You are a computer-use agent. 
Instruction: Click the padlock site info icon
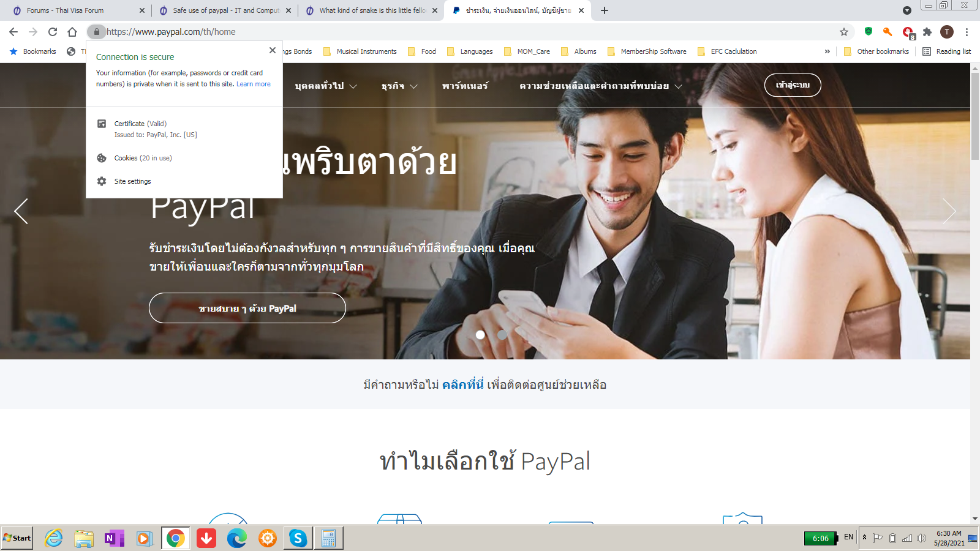pyautogui.click(x=96, y=32)
